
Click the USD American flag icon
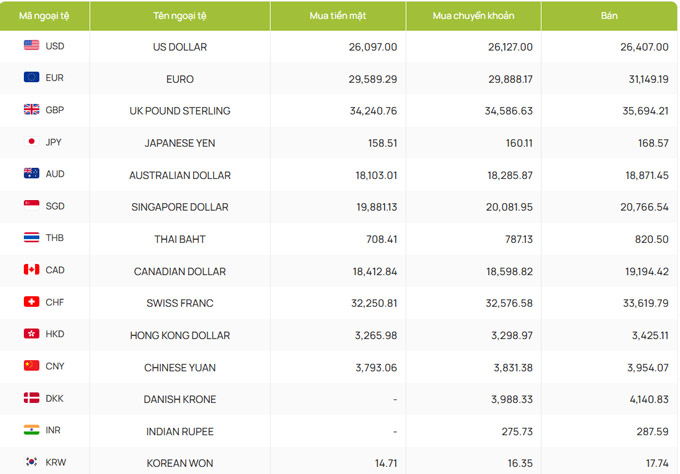click(31, 45)
